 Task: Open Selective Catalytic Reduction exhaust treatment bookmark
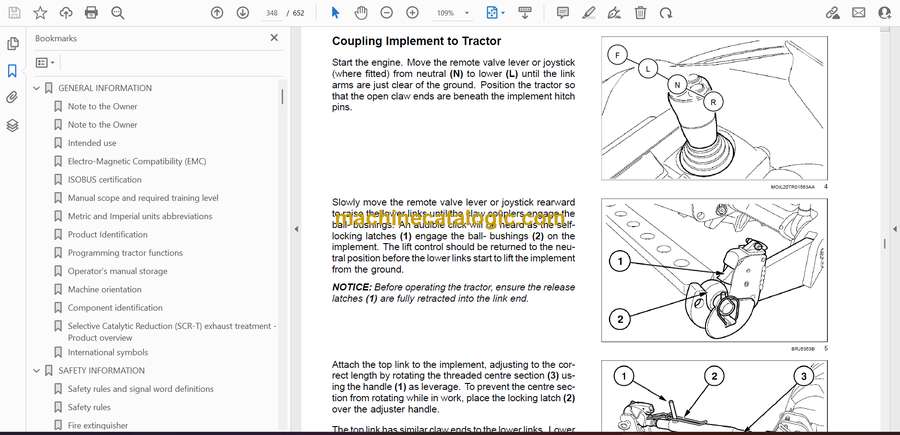[x=172, y=332]
